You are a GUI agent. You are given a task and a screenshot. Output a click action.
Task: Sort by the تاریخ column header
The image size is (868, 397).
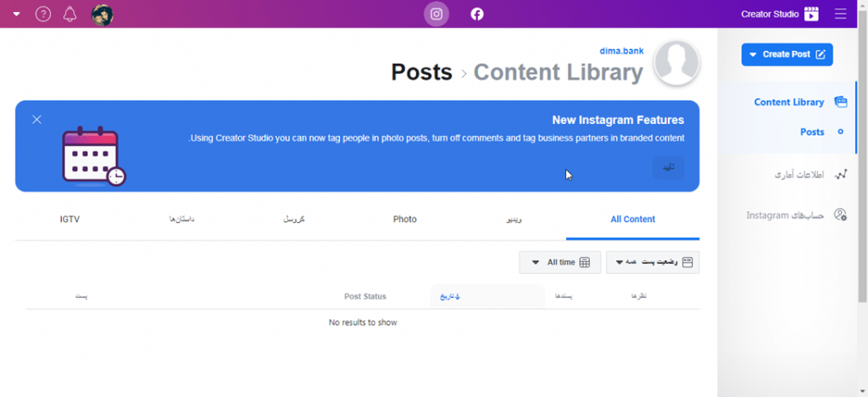[450, 297]
